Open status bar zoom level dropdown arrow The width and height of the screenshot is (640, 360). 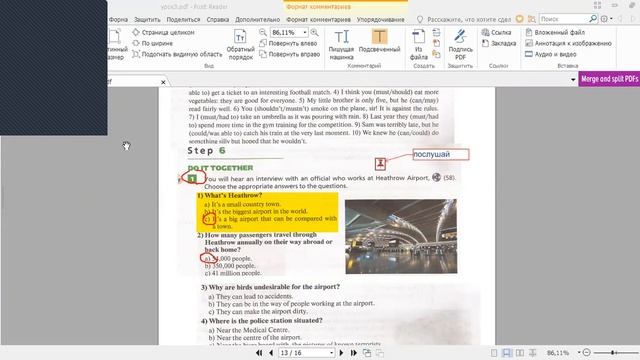(579, 352)
